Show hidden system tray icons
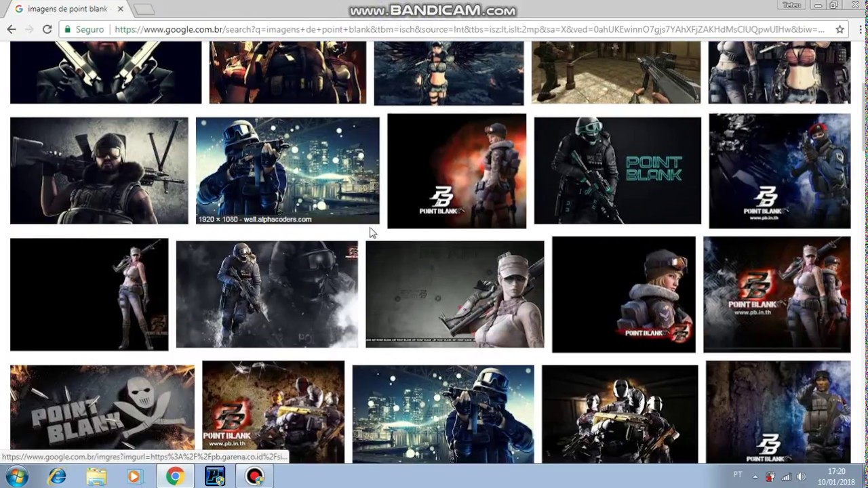The width and height of the screenshot is (868, 488). coord(755,476)
